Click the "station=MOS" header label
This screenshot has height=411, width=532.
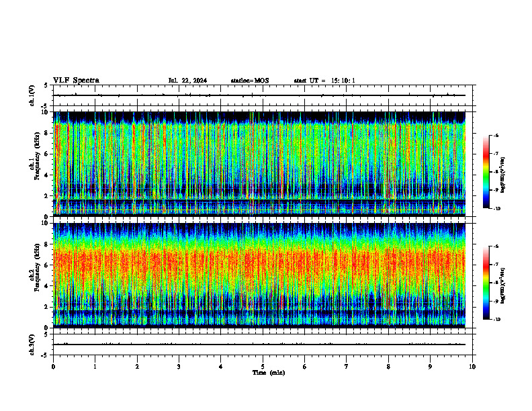250,81
